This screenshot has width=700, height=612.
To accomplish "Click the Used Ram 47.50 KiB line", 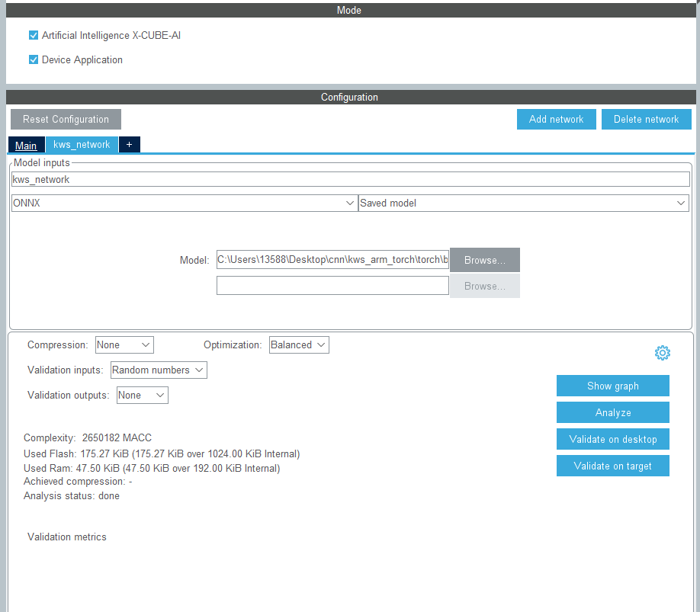I will 152,469.
